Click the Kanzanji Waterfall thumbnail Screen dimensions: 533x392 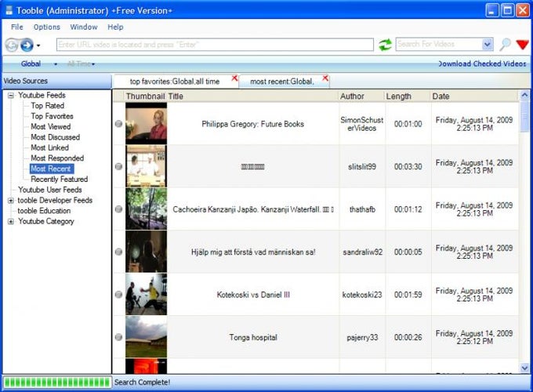[146, 209]
